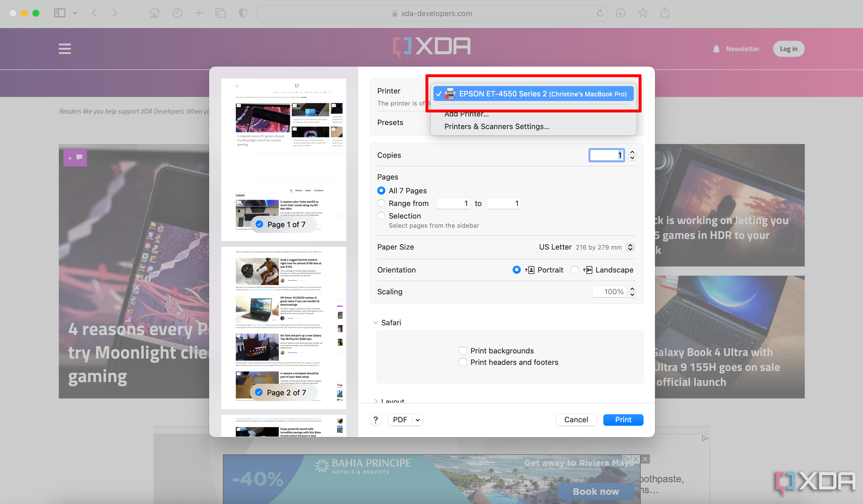Viewport: 863px width, 504px height.
Task: Open Printers & Scanners Settings…
Action: [497, 126]
